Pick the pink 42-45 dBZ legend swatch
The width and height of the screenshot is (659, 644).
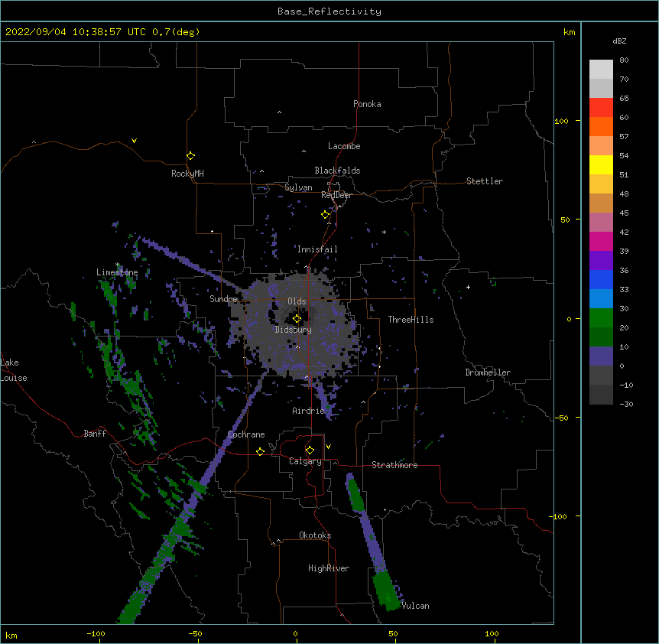[x=601, y=222]
